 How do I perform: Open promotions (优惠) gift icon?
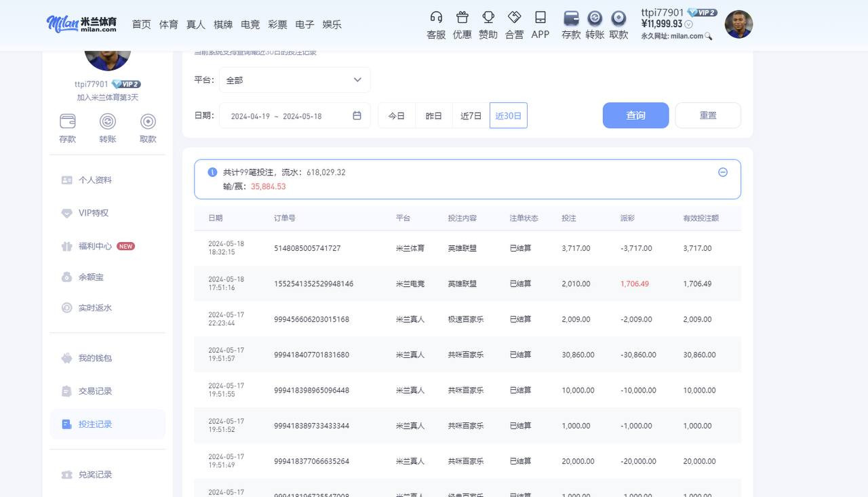pos(462,18)
